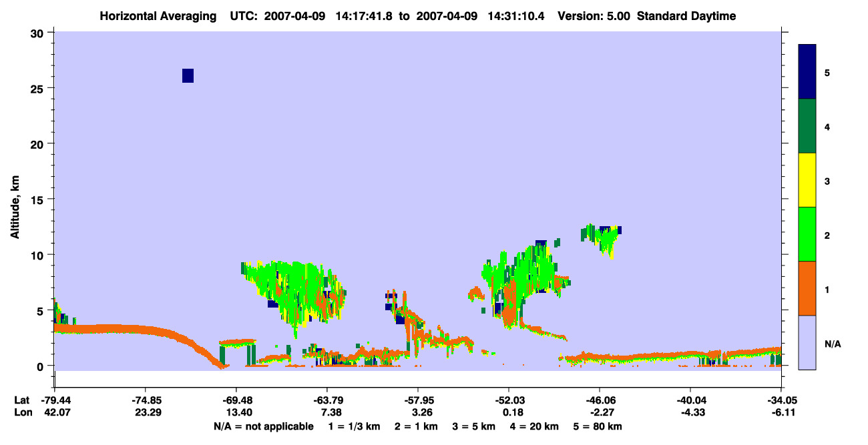The height and width of the screenshot is (445, 868).
Task: Click the '4 = 20 km' legend note
Action: point(533,426)
